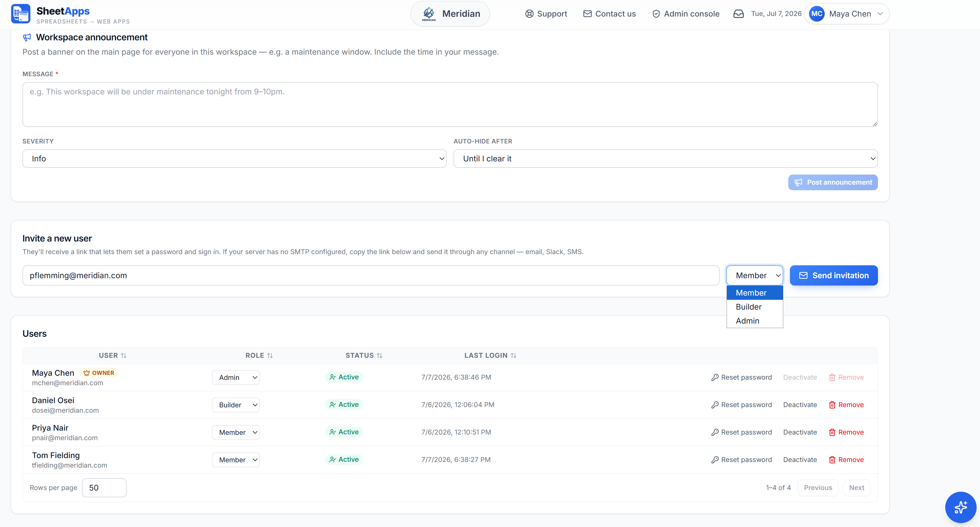Click the Meridian workspace logo
This screenshot has width=980, height=527.
(x=429, y=14)
